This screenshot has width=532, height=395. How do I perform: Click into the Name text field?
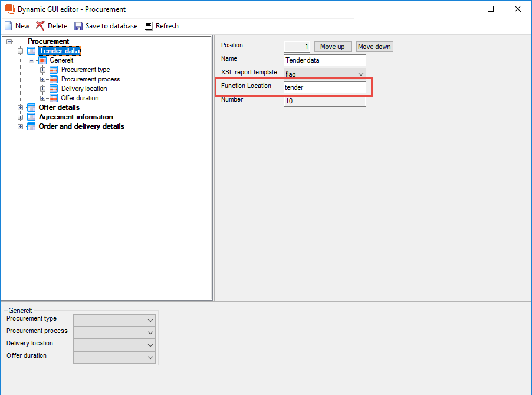[x=324, y=60]
